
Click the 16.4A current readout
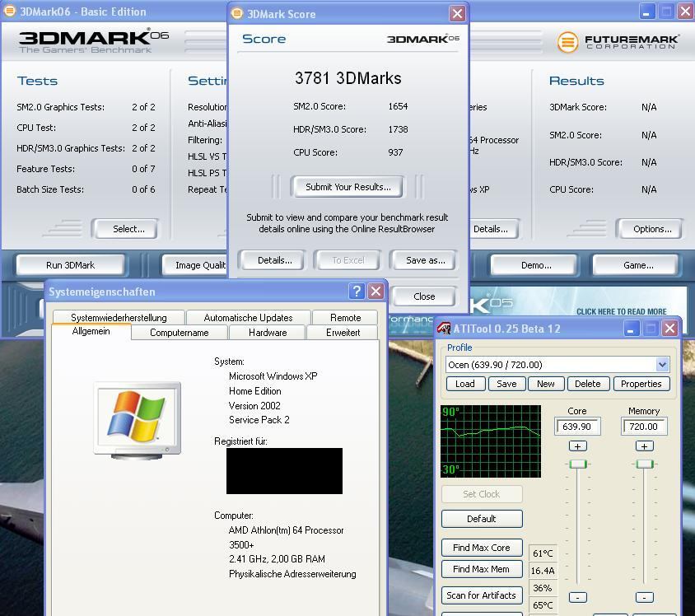[x=543, y=571]
